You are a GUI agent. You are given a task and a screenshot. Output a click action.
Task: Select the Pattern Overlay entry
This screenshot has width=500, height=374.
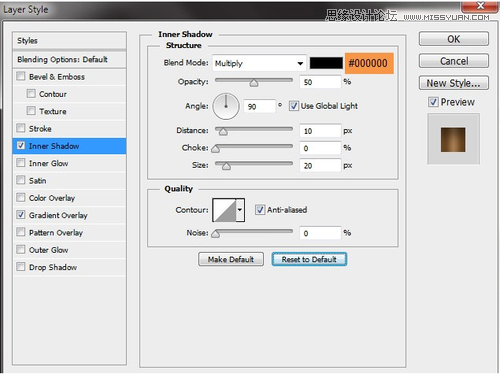69,232
